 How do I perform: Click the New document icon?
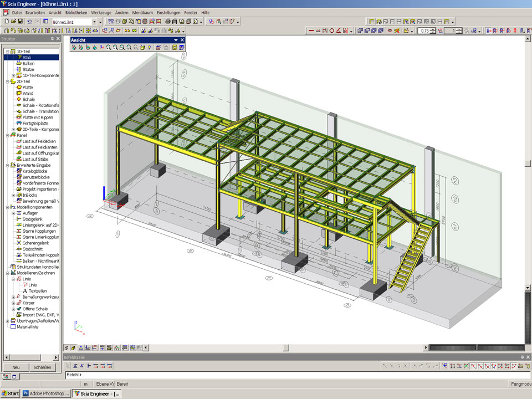coord(6,22)
